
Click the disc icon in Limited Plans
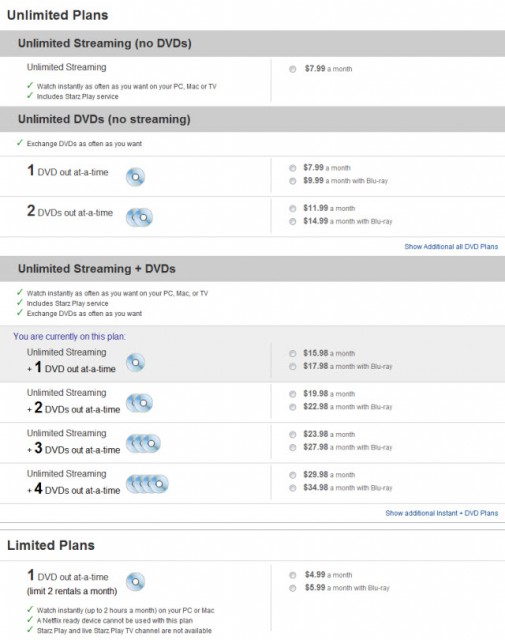pyautogui.click(x=135, y=582)
